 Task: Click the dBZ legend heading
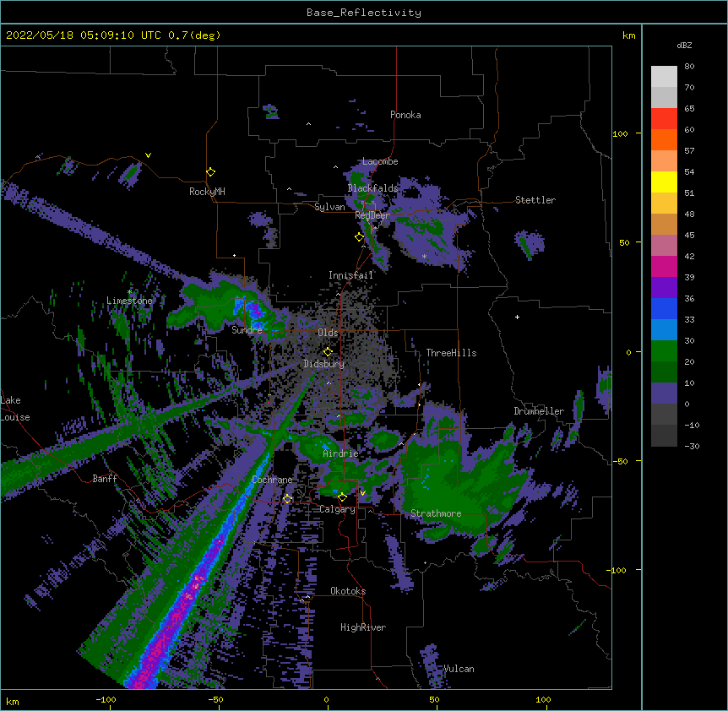pos(684,46)
